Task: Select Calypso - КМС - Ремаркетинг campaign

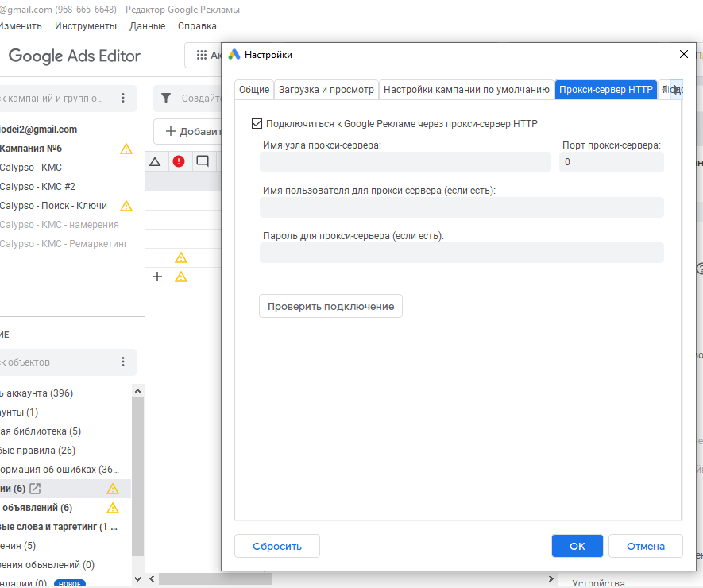Action: pos(64,243)
